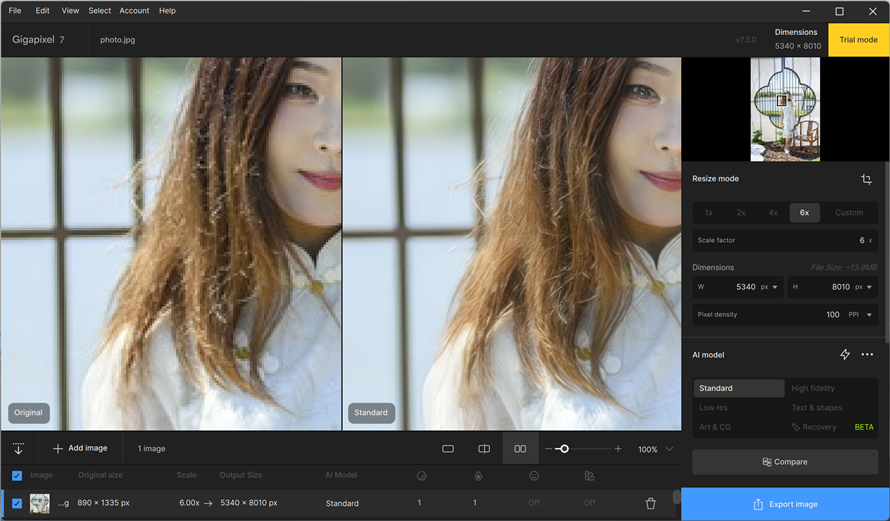
Task: Open the View menu
Action: click(x=70, y=11)
